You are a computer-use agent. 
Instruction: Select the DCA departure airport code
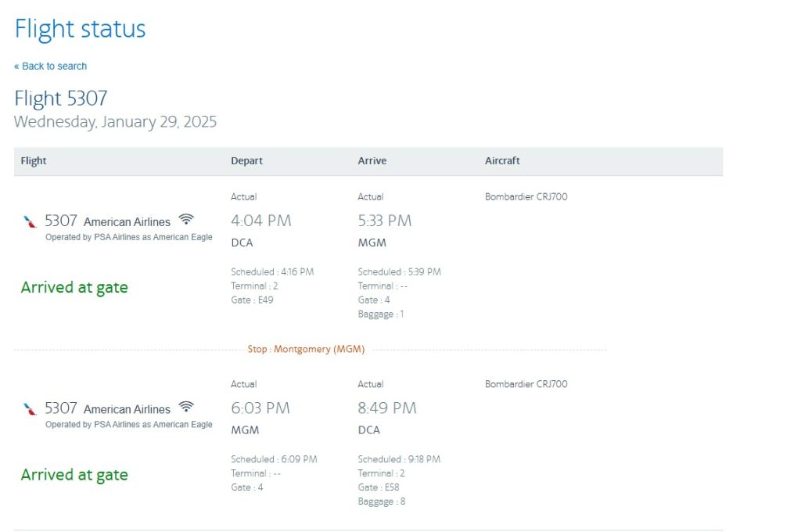(242, 243)
